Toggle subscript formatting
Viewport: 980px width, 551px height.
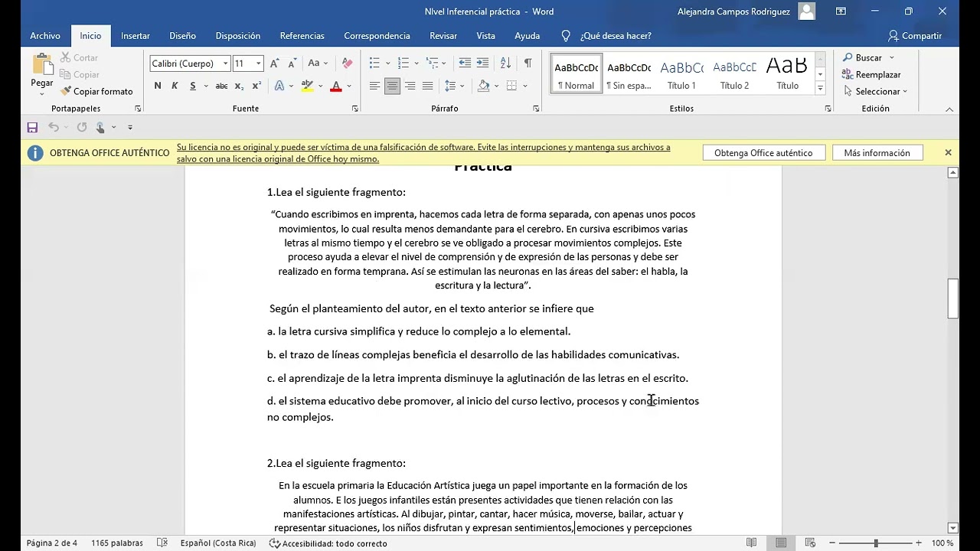click(x=239, y=86)
